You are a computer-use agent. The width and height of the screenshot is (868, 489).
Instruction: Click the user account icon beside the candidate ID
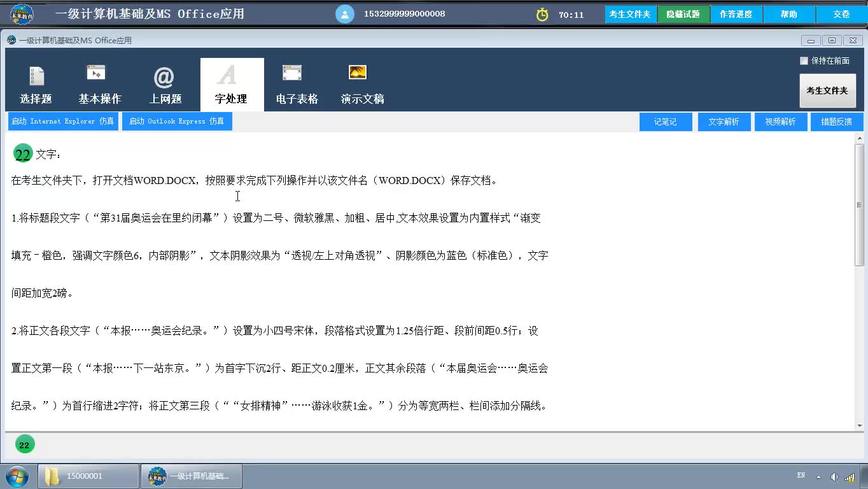click(344, 13)
